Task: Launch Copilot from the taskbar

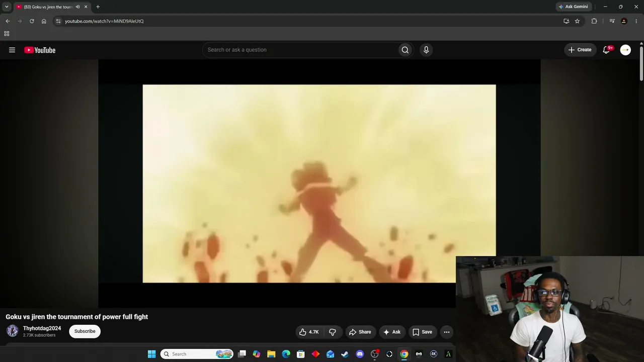Action: [257, 354]
